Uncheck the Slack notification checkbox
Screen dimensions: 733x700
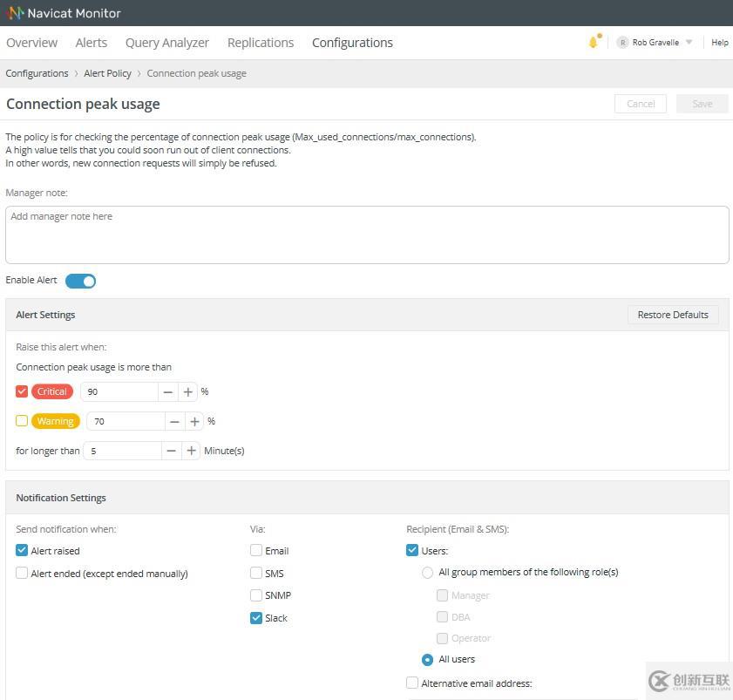click(255, 618)
